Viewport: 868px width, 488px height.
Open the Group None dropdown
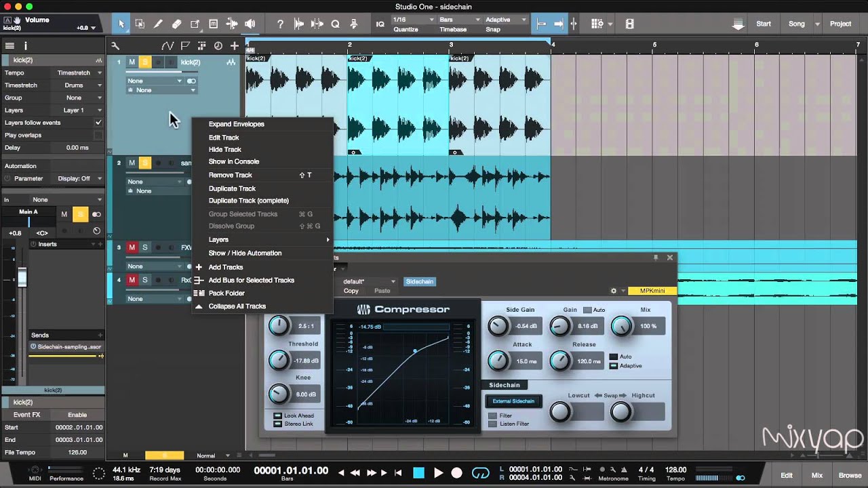pyautogui.click(x=78, y=98)
